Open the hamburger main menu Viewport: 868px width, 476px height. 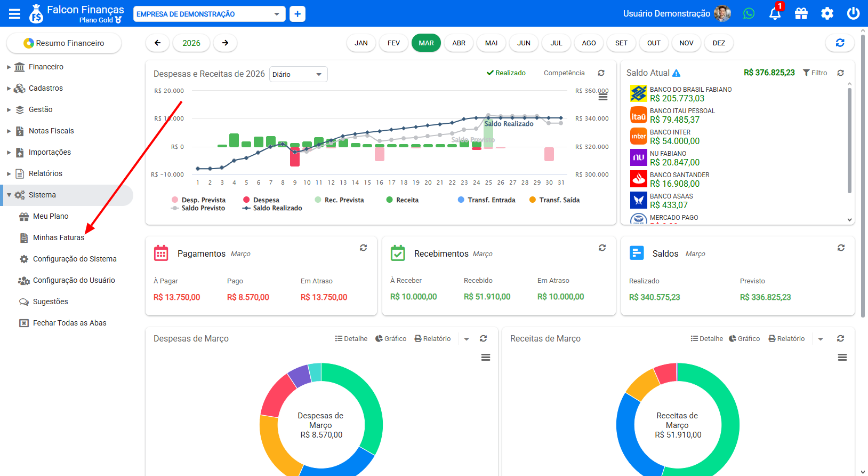click(14, 14)
